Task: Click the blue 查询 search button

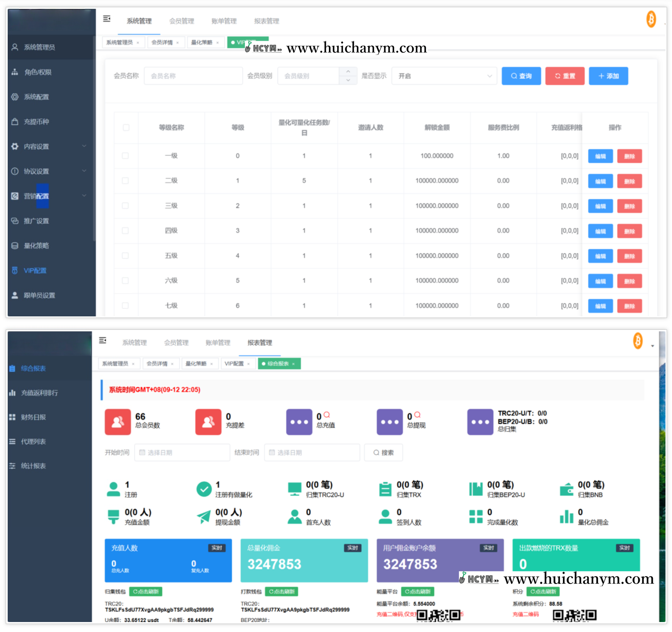Action: coord(521,76)
